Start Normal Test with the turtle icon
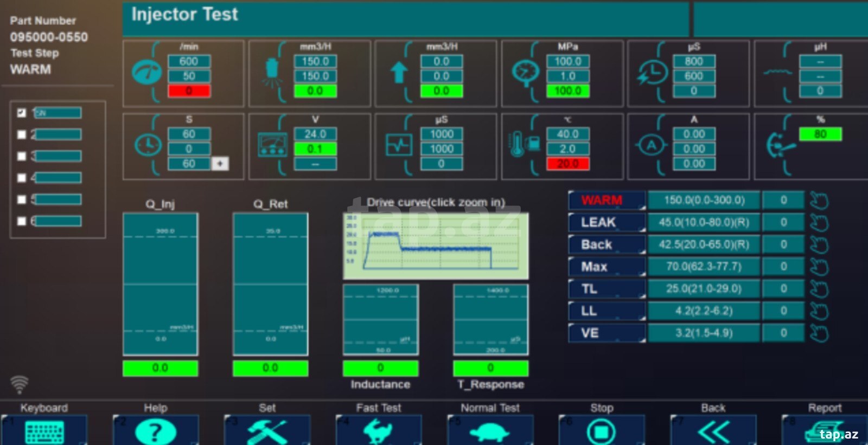The width and height of the screenshot is (868, 445). click(x=490, y=430)
